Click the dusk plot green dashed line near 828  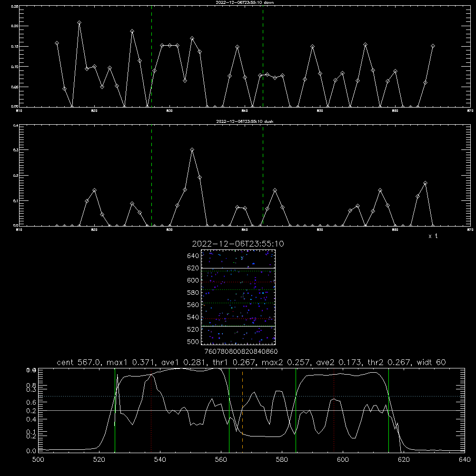151,175
